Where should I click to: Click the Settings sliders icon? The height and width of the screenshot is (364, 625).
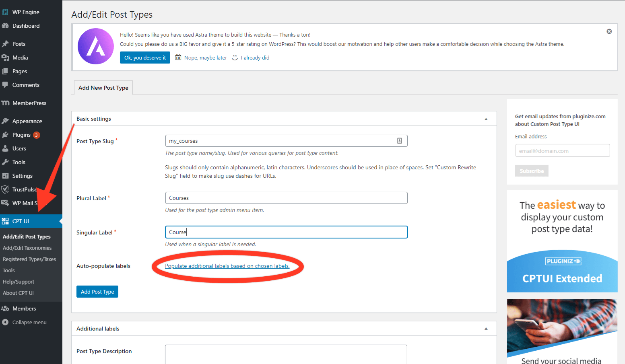coord(5,176)
